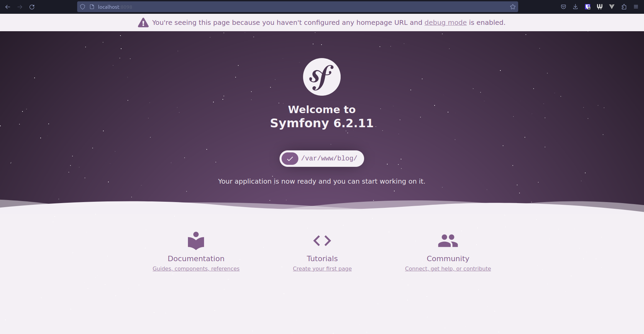Click the Community heading
This screenshot has height=334, width=644.
(x=448, y=258)
